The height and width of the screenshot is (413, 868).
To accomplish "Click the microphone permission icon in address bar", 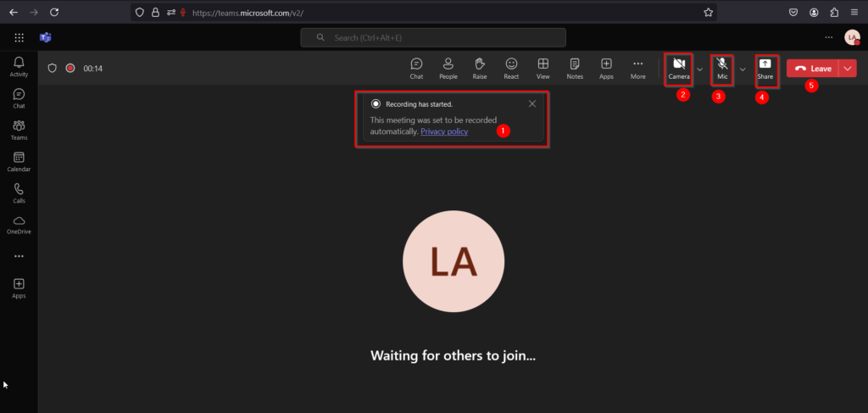I will click(x=183, y=12).
